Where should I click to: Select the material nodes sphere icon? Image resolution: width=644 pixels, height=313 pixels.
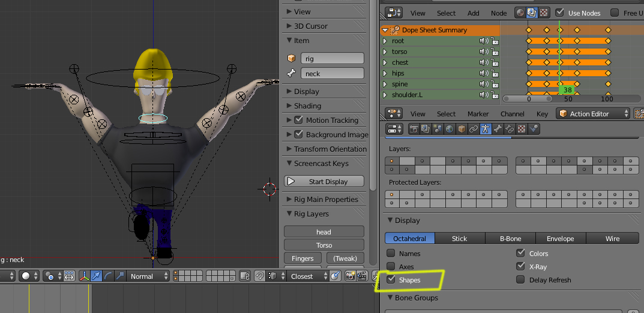click(x=520, y=13)
